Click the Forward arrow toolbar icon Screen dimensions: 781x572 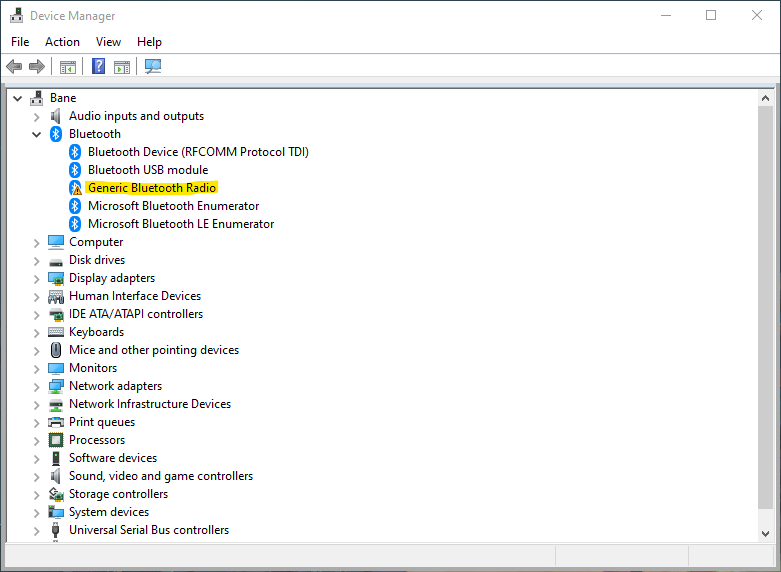coord(37,66)
